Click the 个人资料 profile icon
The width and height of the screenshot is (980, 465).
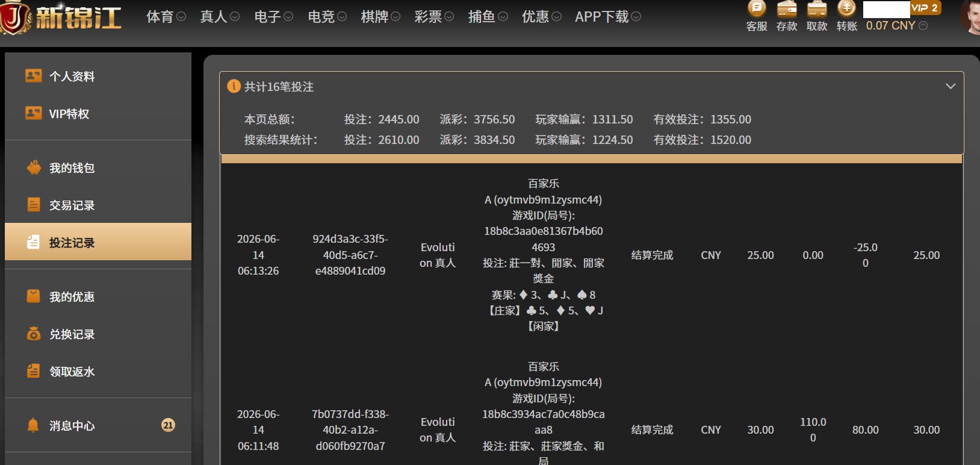34,76
